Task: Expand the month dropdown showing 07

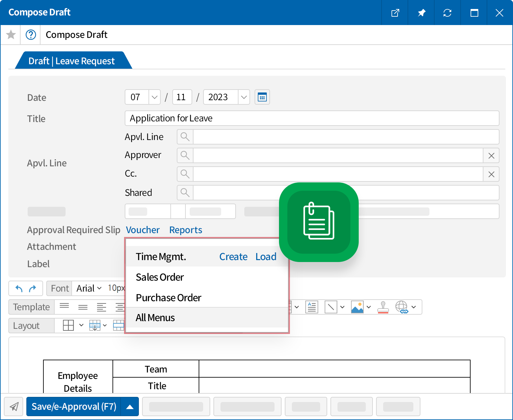Action: [154, 97]
